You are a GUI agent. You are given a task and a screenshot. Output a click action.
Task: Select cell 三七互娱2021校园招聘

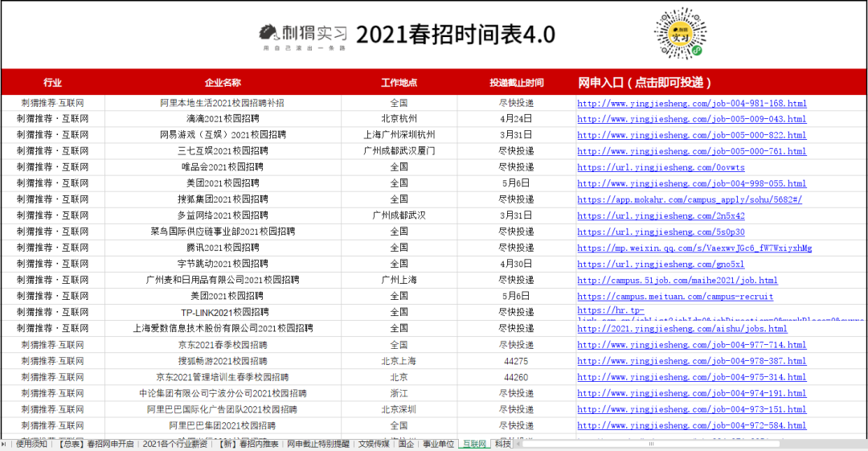coord(223,150)
